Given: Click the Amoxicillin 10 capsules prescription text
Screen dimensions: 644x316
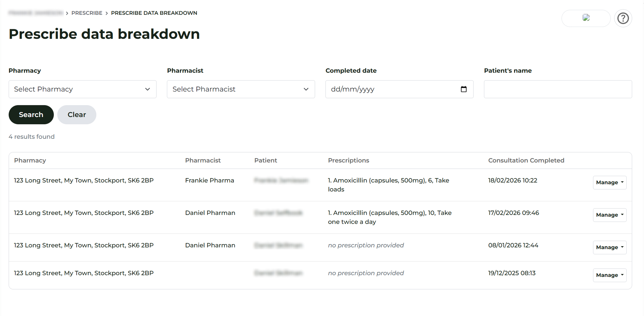Looking at the screenshot, I should 389,217.
